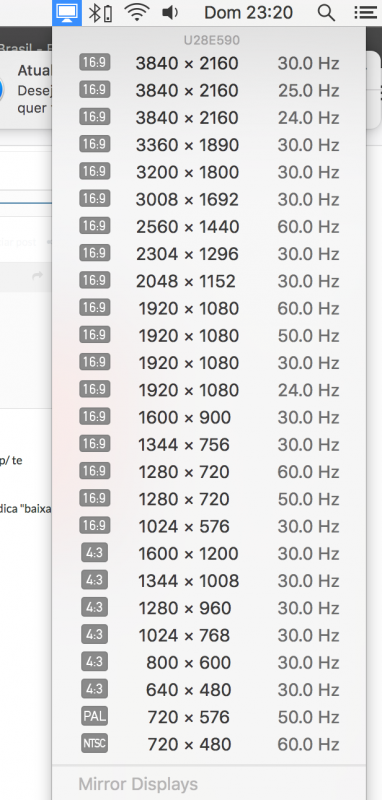Select 1280 × 720 at 50.0 Hz
Image resolution: width=382 pixels, height=800 pixels.
point(209,499)
